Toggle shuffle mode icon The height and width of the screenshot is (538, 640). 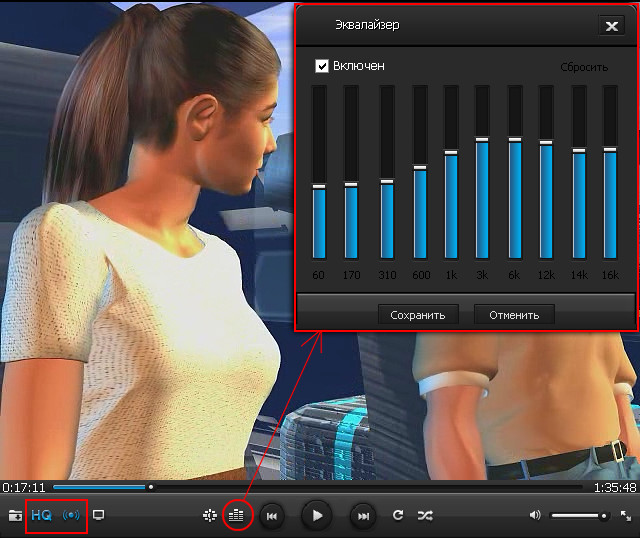(x=425, y=516)
